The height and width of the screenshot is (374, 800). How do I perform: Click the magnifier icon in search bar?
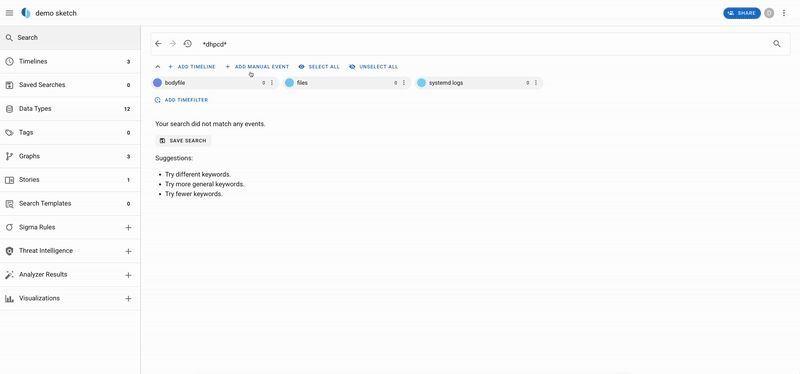pos(777,44)
